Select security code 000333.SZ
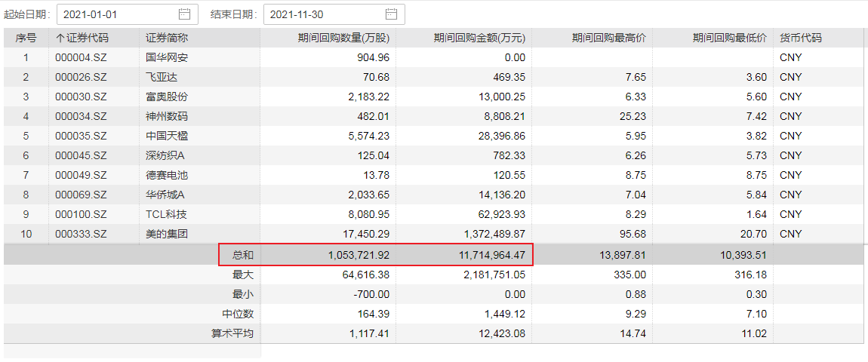The width and height of the screenshot is (868, 362). coord(81,234)
